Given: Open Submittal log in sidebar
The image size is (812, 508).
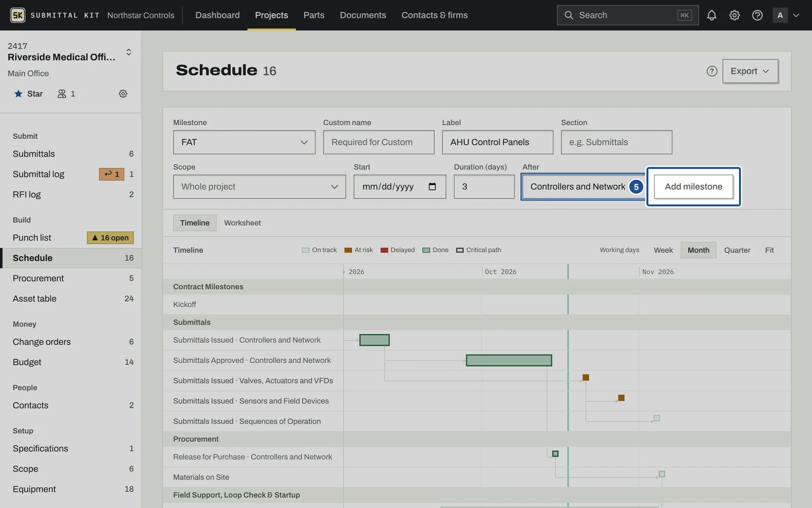Looking at the screenshot, I should tap(71, 174).
